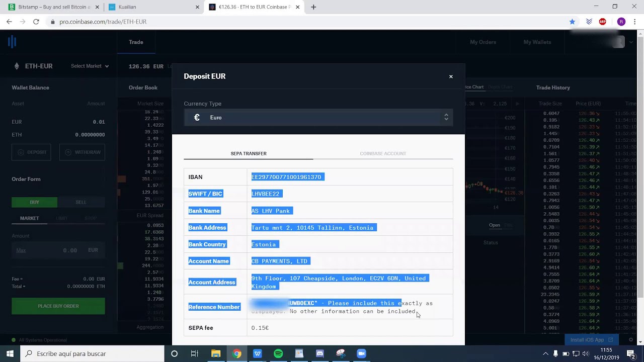The width and height of the screenshot is (644, 362).
Task: Open File Explorer from the taskbar
Action: pyautogui.click(x=216, y=353)
